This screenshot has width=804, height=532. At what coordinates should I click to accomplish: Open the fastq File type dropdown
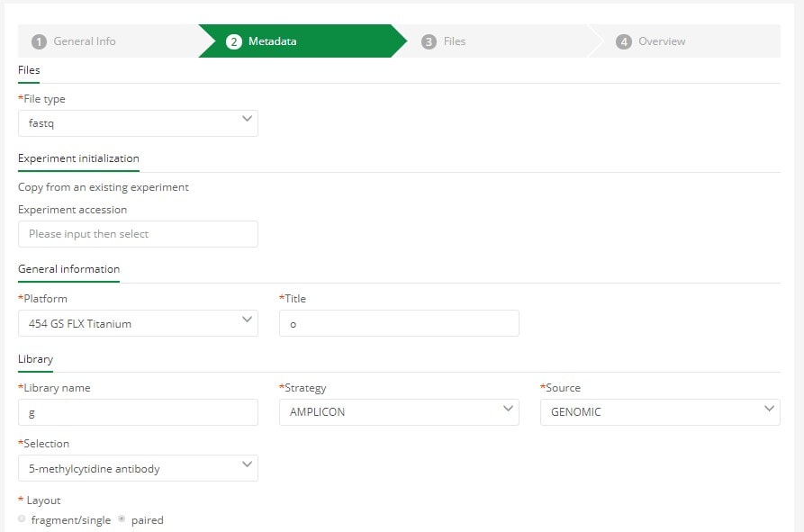tap(138, 123)
